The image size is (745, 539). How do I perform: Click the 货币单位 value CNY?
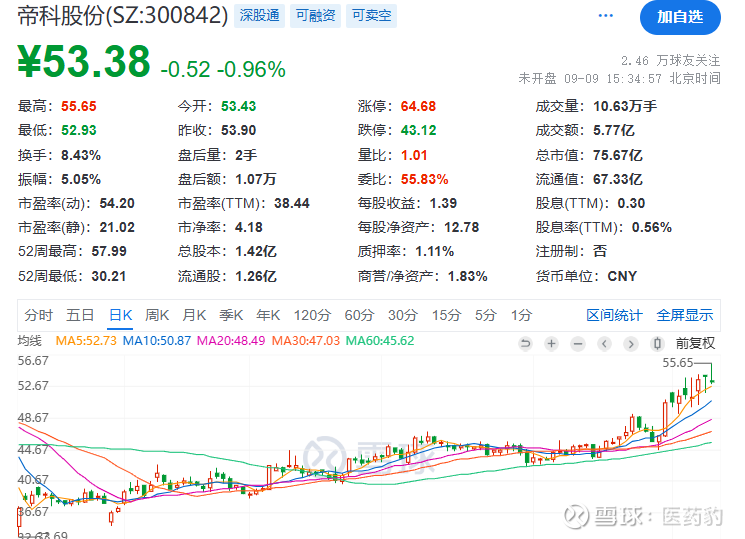pos(622,276)
